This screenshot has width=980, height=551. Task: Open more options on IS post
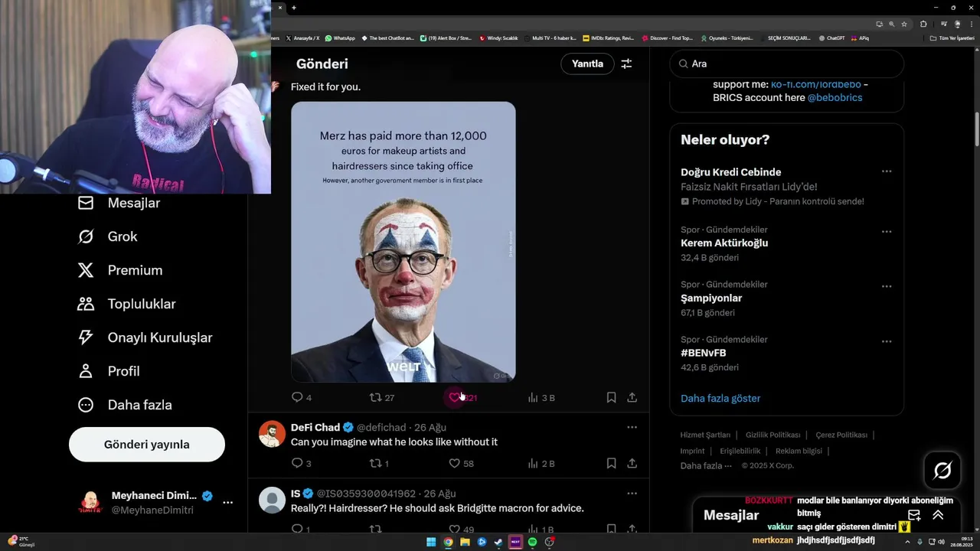tap(632, 494)
